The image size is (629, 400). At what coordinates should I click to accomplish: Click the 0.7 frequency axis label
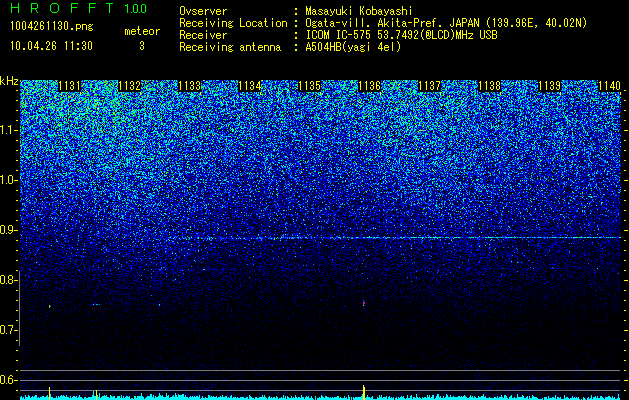[x=6, y=330]
